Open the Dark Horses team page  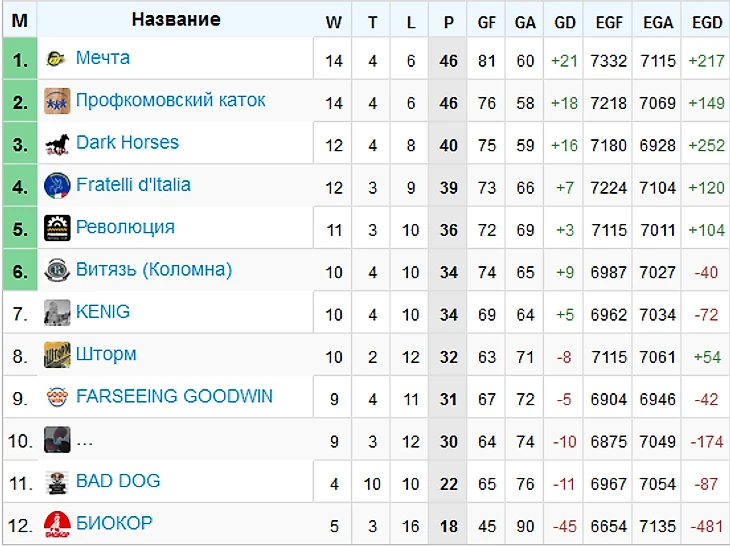pos(127,142)
